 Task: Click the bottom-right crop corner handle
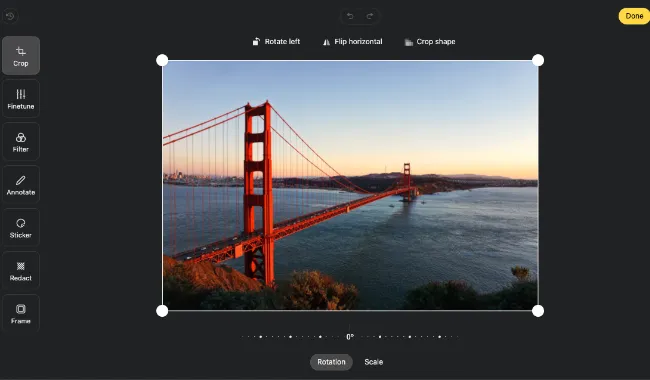click(538, 311)
